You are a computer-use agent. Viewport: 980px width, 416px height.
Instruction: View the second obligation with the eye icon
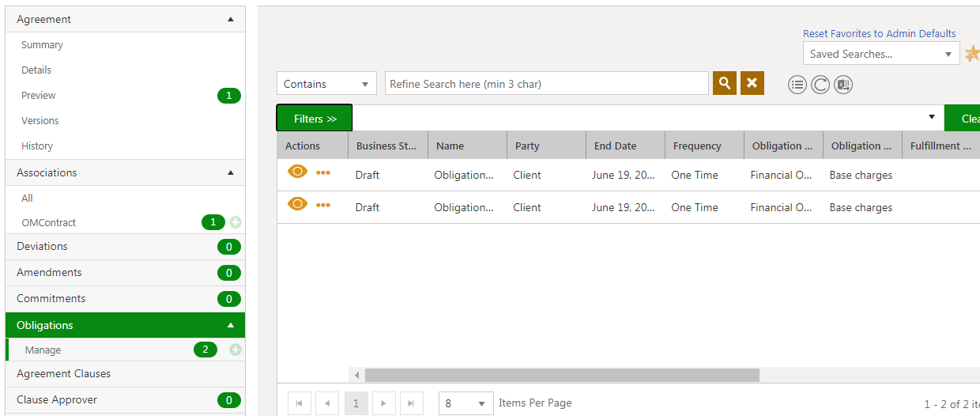pyautogui.click(x=297, y=204)
